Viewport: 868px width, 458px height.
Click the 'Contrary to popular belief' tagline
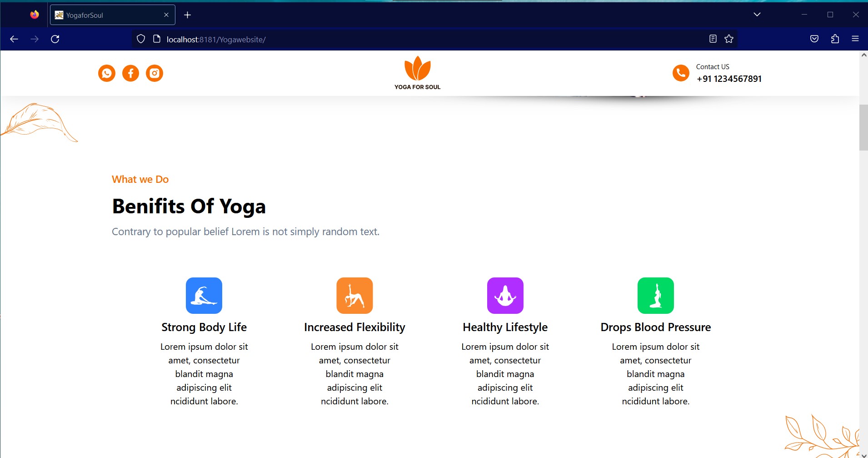click(245, 232)
